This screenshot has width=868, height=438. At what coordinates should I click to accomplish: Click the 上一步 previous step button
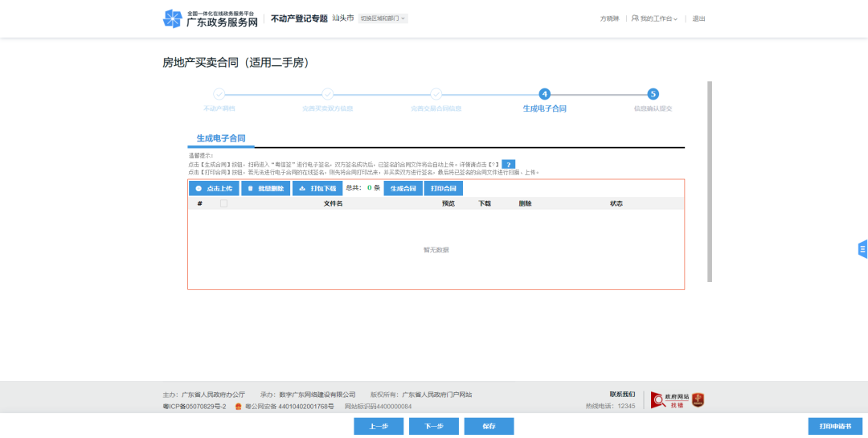[x=379, y=427]
